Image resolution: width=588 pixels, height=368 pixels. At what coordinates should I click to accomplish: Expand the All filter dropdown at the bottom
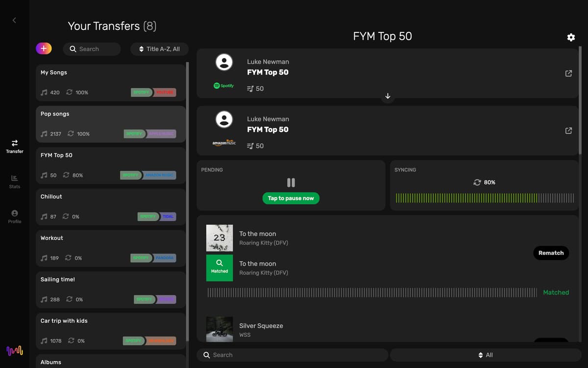(x=485, y=355)
